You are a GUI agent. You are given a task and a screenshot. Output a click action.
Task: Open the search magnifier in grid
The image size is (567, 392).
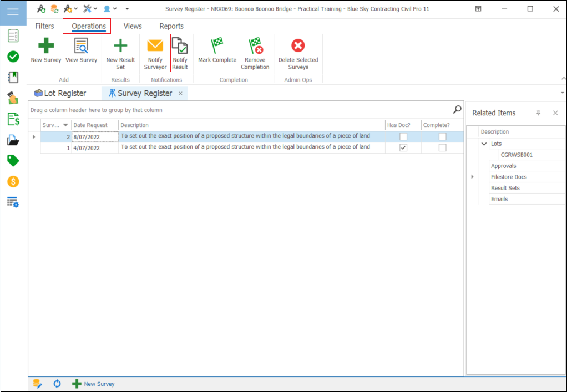coord(457,109)
